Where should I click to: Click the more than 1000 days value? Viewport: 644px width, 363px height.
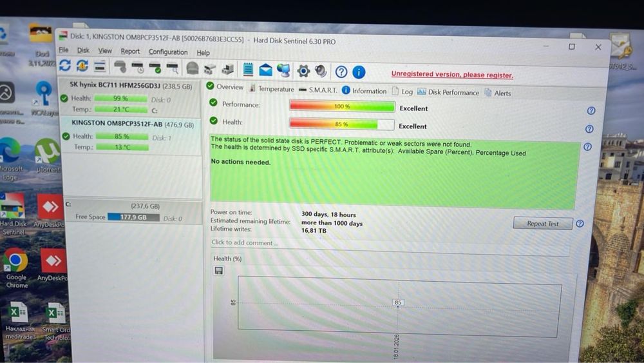(332, 223)
